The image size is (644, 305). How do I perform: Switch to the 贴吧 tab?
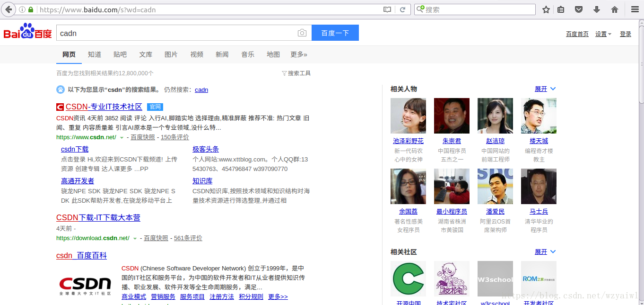pos(120,54)
